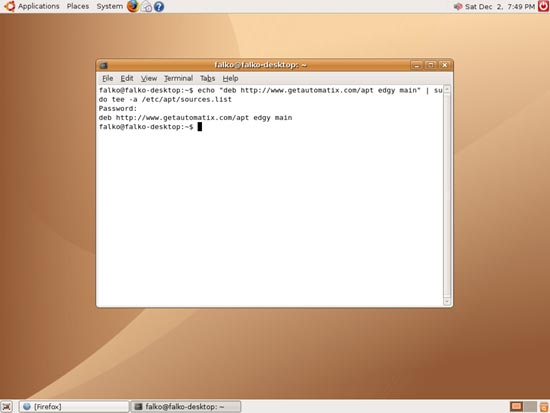Select the [Firefox] taskbar button
Viewport: 550px width, 413px height.
click(x=74, y=407)
